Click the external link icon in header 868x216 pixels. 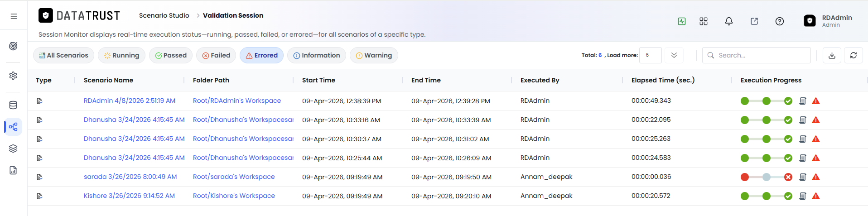click(x=754, y=21)
